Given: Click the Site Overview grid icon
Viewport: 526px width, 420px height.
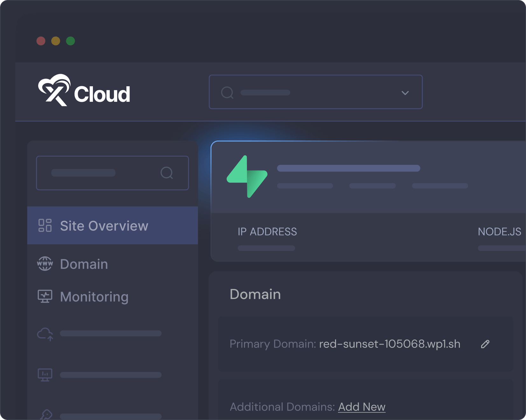Looking at the screenshot, I should tap(45, 226).
